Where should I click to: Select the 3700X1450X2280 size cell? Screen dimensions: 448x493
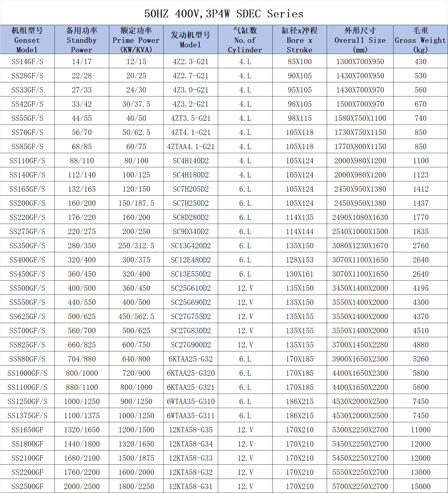point(360,345)
